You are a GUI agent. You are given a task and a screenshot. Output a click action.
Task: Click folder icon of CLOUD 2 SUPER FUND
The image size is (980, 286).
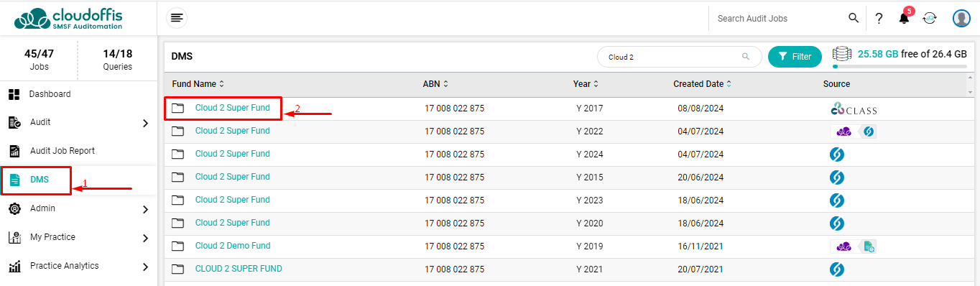pyautogui.click(x=178, y=269)
